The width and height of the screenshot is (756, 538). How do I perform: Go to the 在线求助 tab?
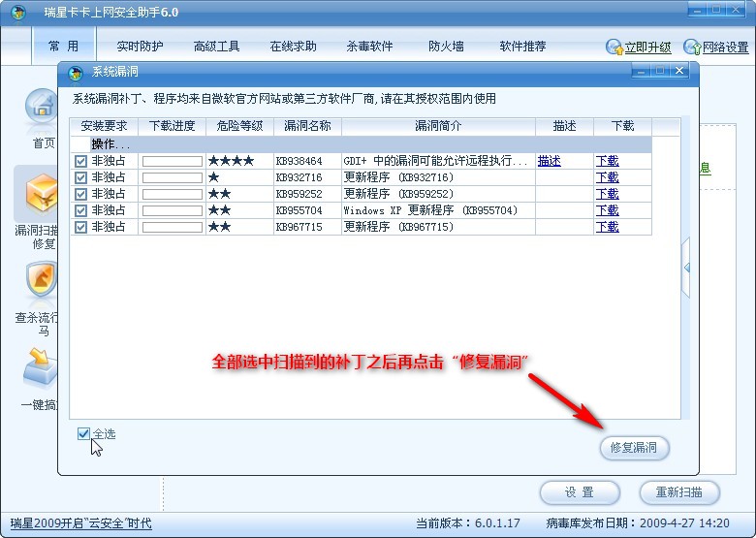tap(293, 47)
